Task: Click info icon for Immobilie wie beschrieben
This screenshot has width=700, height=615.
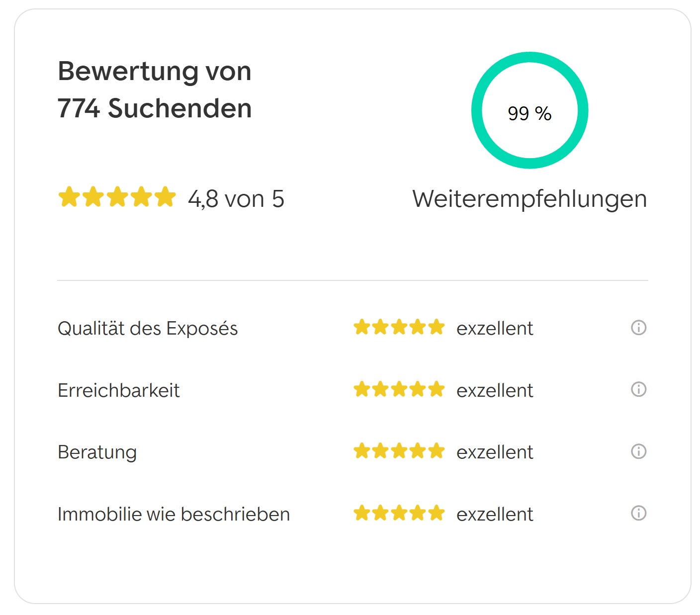Action: (x=638, y=513)
